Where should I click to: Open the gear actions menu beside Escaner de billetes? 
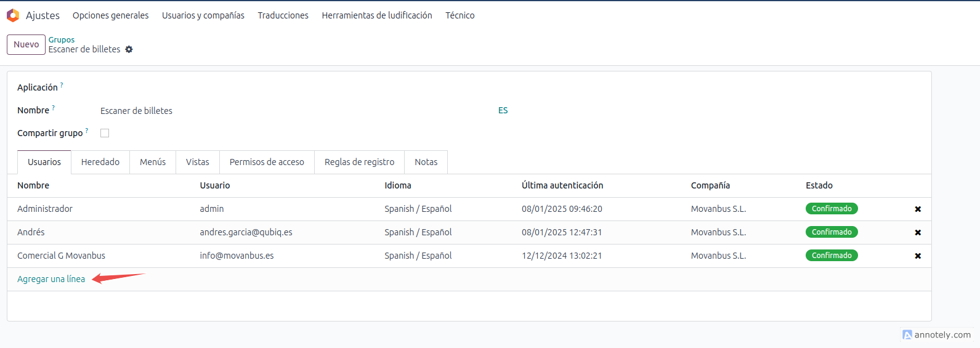pos(129,49)
